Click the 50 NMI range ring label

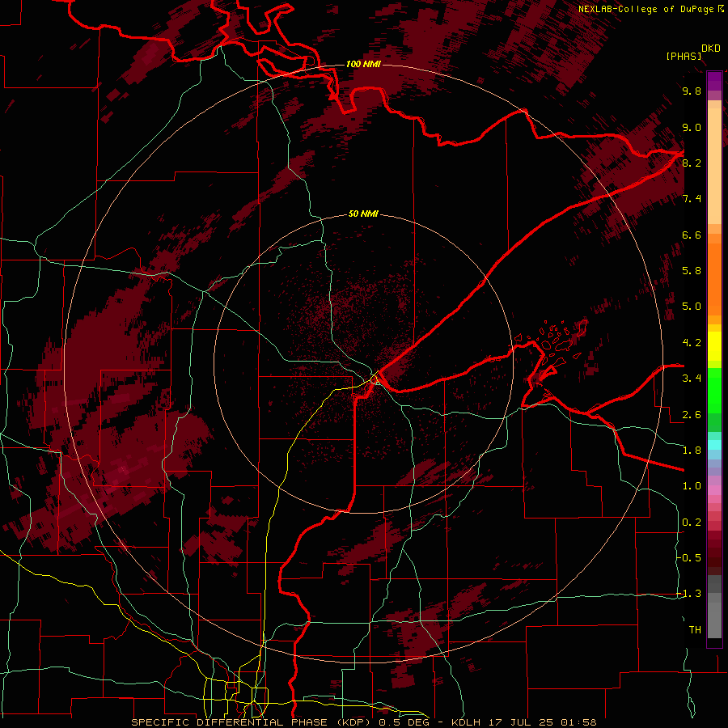[x=363, y=214]
